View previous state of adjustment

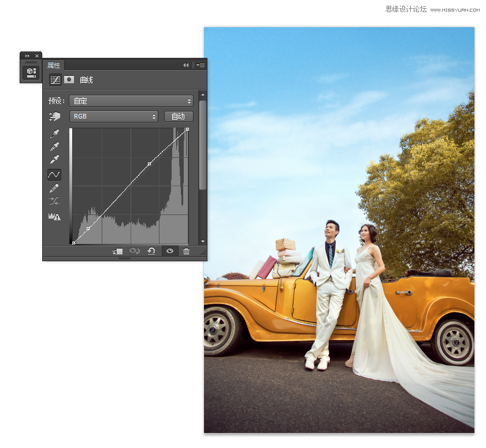(x=135, y=251)
